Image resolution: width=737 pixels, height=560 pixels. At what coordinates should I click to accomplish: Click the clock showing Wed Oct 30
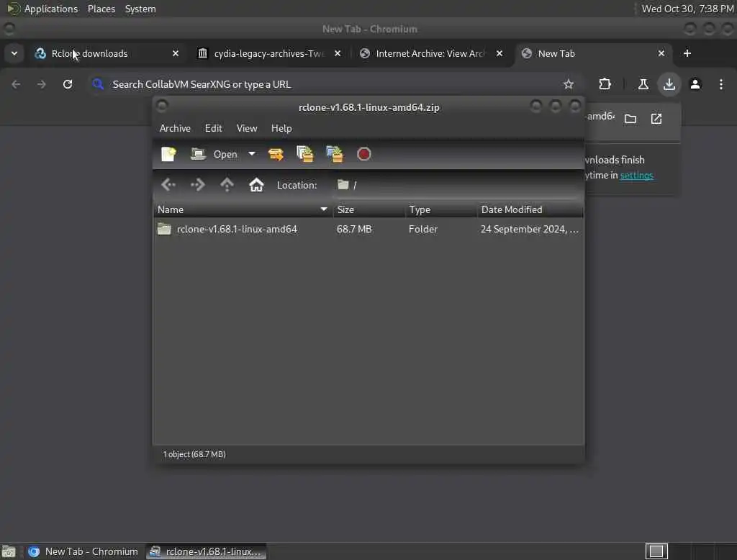coord(687,9)
